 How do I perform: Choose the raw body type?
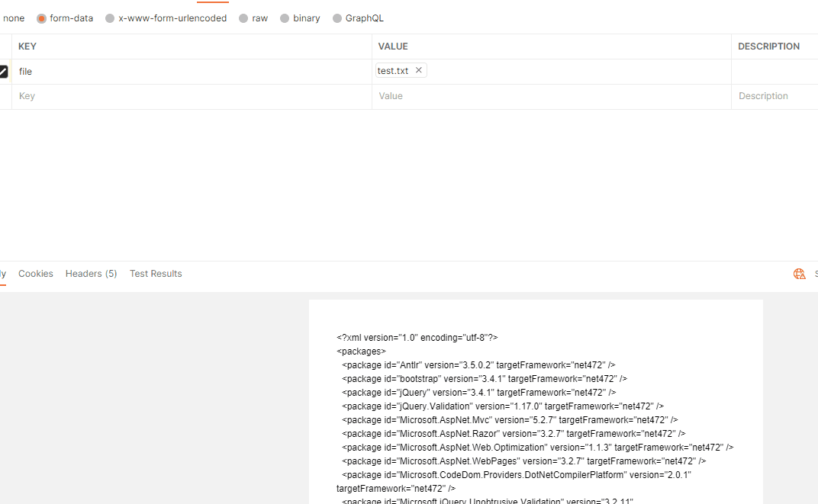click(x=243, y=18)
